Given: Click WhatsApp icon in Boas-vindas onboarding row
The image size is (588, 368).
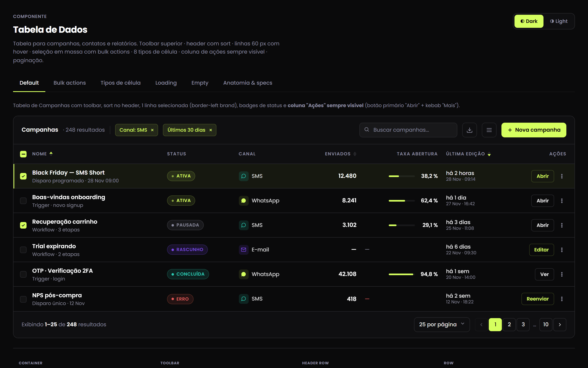Looking at the screenshot, I should coord(244,201).
